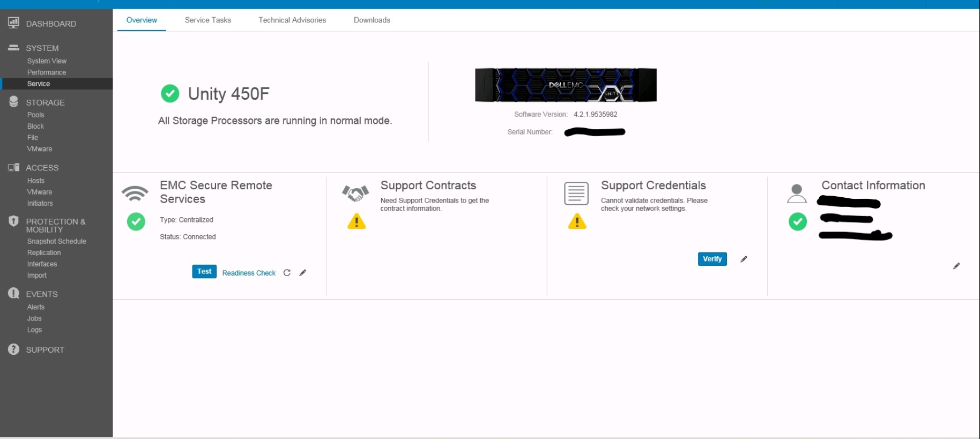
Task: Click the Support Credentials warning triangle
Action: pyautogui.click(x=577, y=221)
